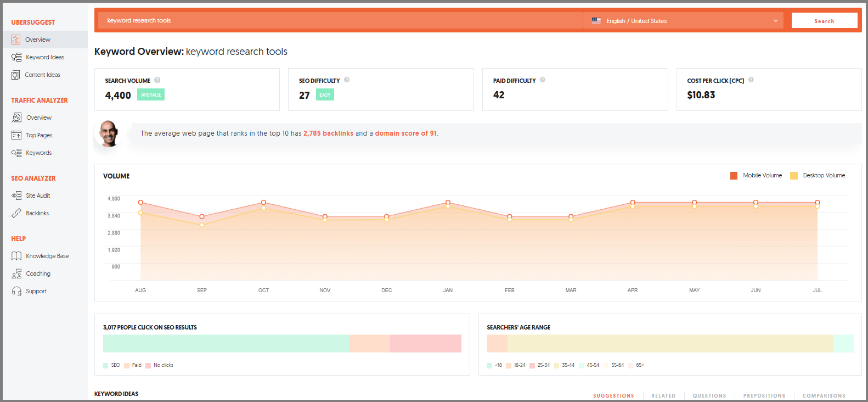Click the green SEO legend swatch
The height and width of the screenshot is (402, 868).
click(106, 365)
